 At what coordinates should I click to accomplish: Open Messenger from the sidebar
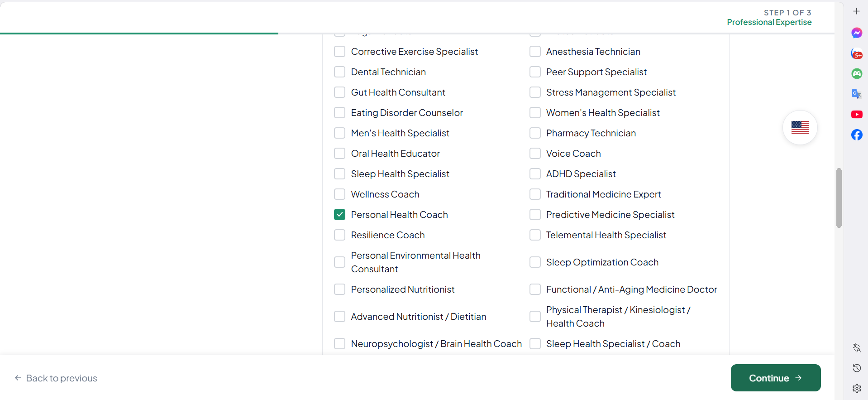point(857,33)
